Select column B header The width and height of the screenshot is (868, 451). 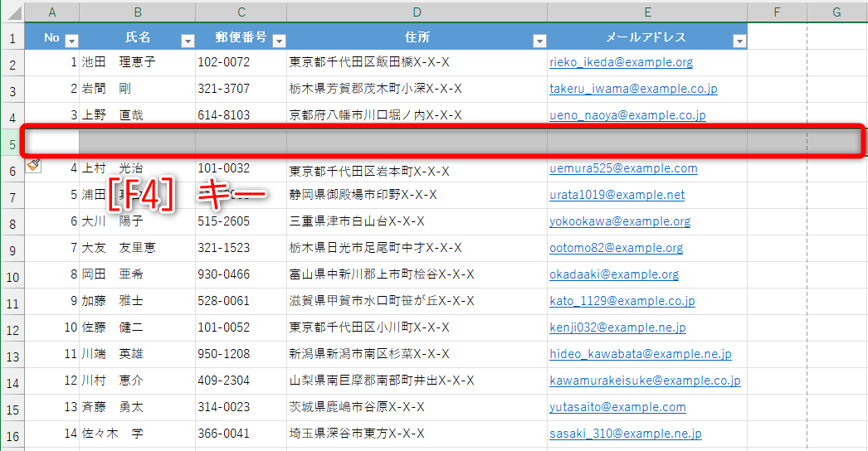point(137,12)
